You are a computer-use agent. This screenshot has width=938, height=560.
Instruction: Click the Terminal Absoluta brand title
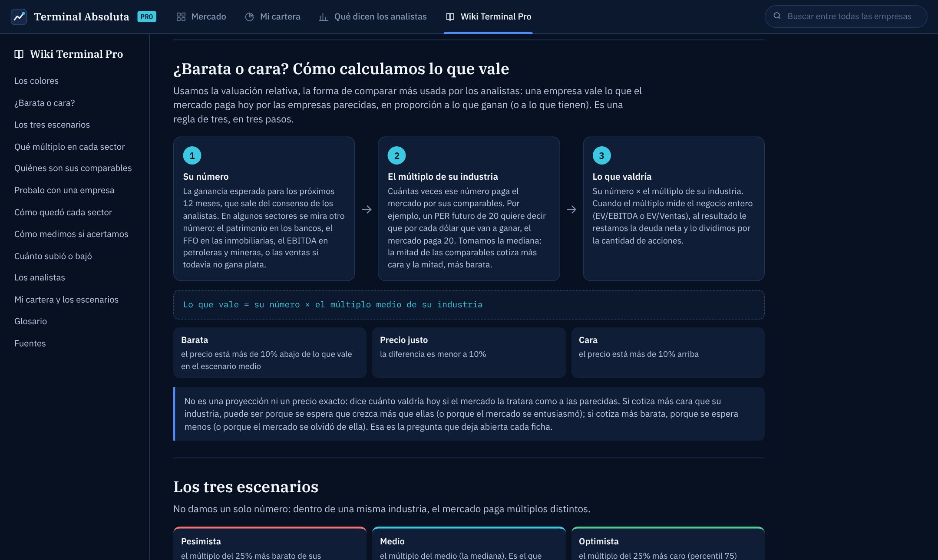click(82, 17)
